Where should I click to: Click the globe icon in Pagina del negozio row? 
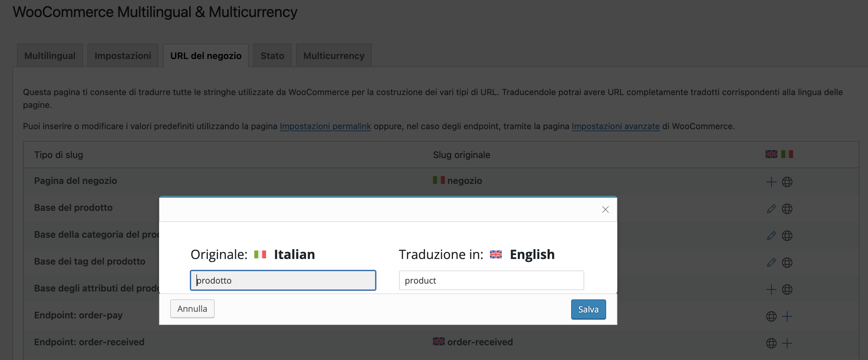(x=787, y=182)
